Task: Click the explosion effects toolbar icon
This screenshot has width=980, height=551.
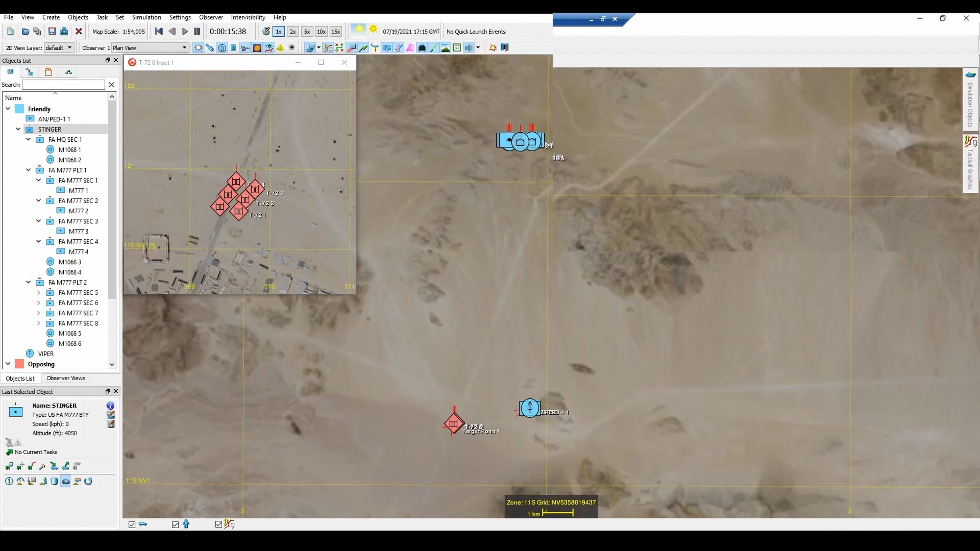Action: tap(493, 48)
